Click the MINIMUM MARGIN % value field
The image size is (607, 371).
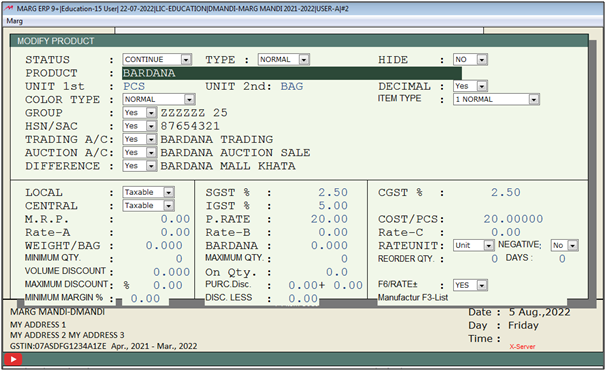145,299
